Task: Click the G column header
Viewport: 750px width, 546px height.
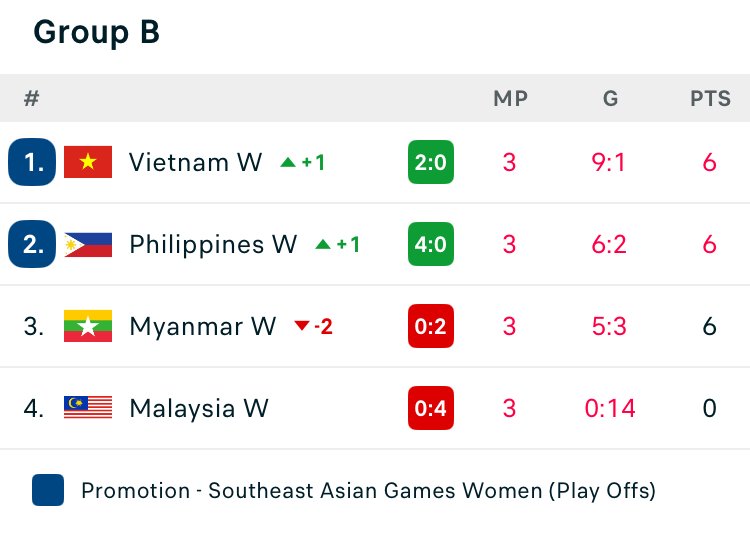Action: coord(610,99)
